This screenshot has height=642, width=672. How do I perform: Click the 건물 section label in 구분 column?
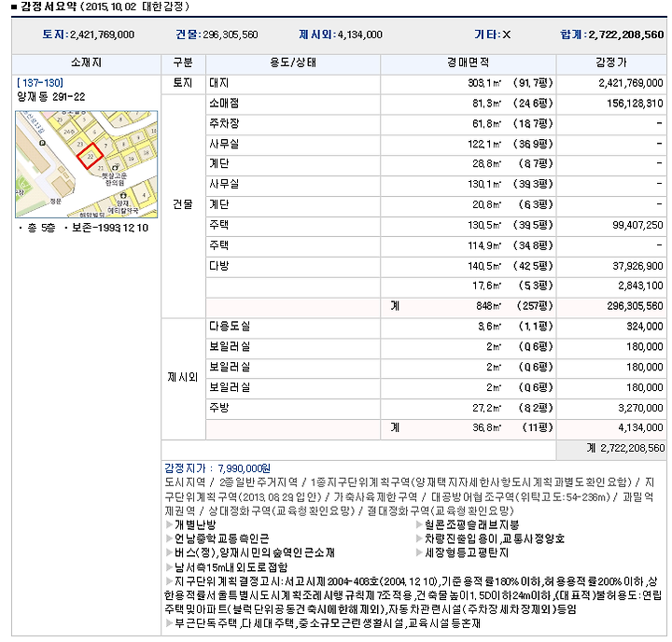(x=183, y=204)
